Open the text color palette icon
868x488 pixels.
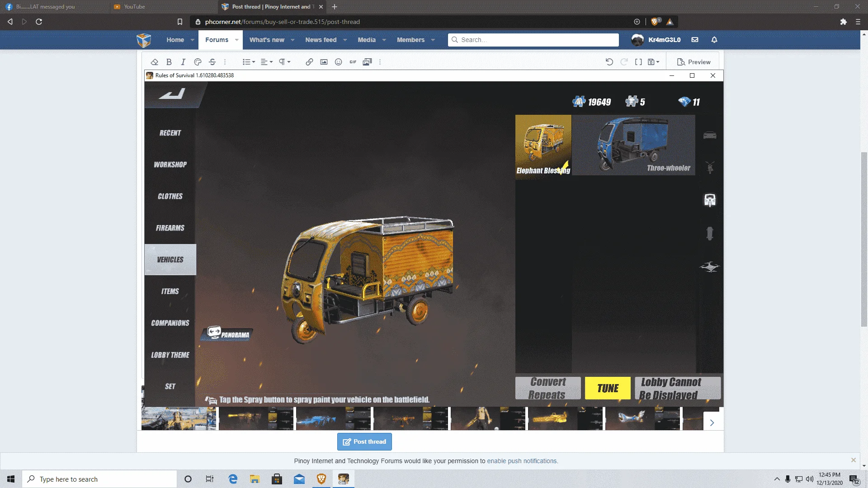point(198,62)
